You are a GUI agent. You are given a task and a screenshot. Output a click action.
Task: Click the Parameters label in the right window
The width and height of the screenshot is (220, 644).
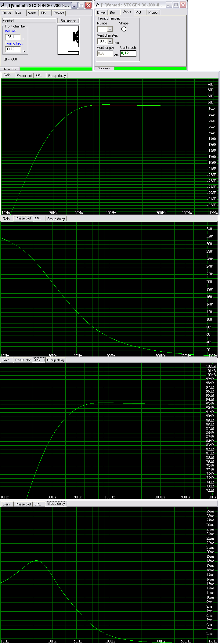pyautogui.click(x=105, y=69)
